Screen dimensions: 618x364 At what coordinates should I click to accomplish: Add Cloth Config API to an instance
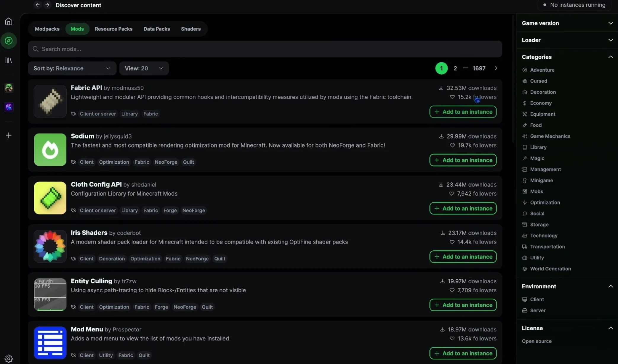(x=463, y=208)
